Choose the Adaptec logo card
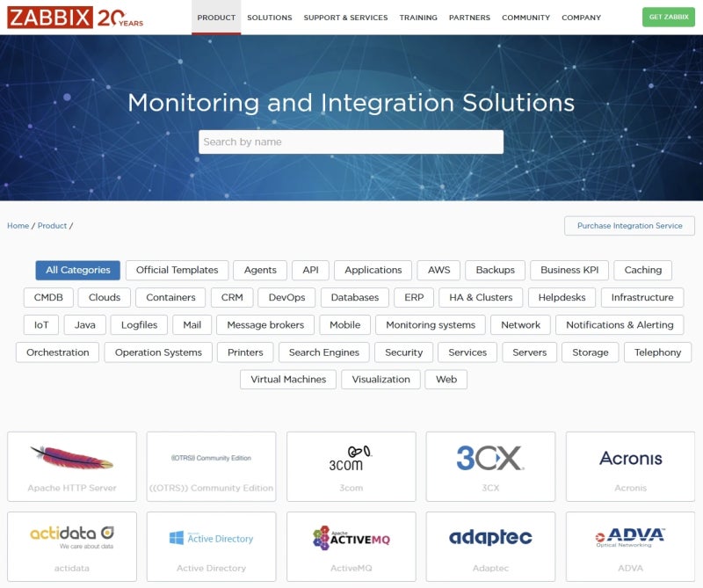 pos(490,547)
